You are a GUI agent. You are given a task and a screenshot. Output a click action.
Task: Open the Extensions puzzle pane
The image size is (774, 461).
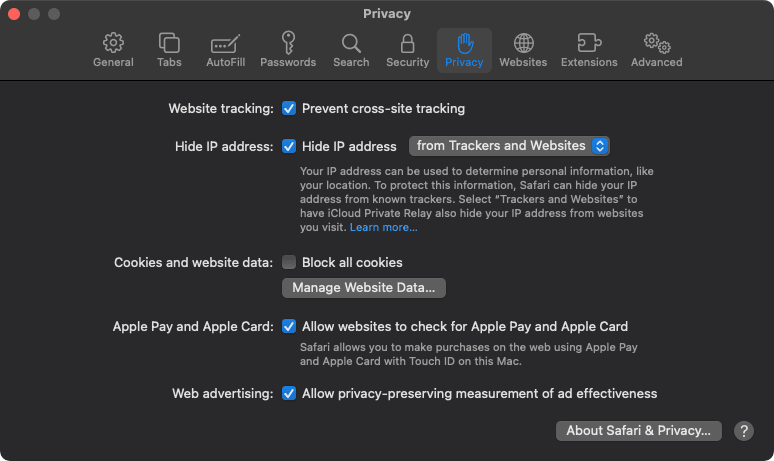589,50
